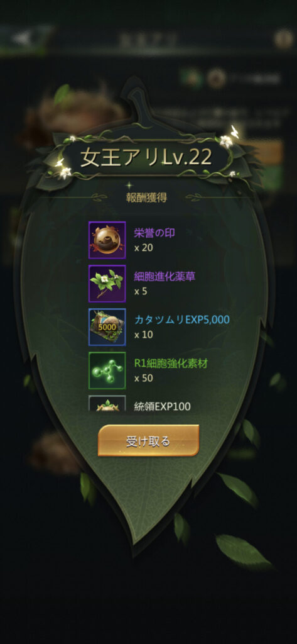Select the 細胞進化薬草 item name
The image size is (297, 644).
(x=165, y=277)
